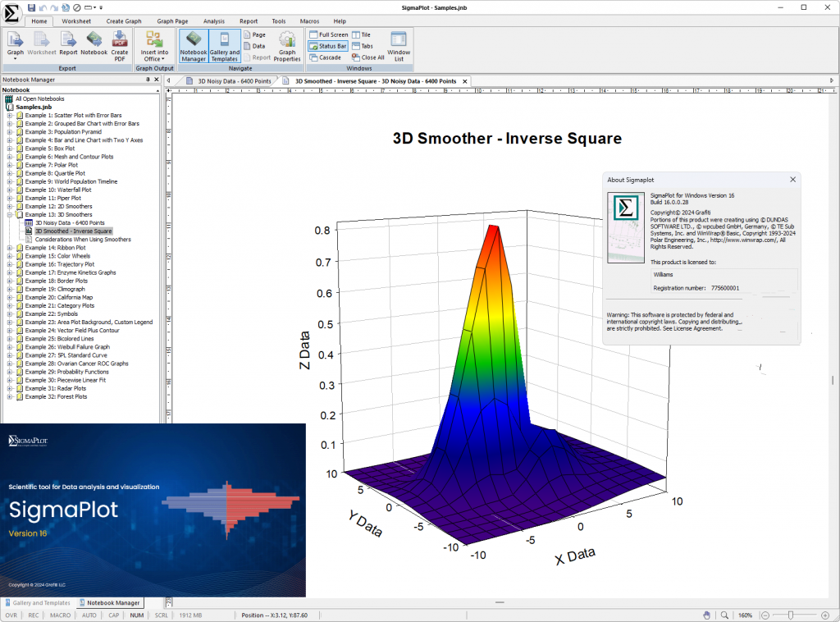This screenshot has height=622, width=840.
Task: Open the Graph Page ribbon tab
Action: point(172,21)
